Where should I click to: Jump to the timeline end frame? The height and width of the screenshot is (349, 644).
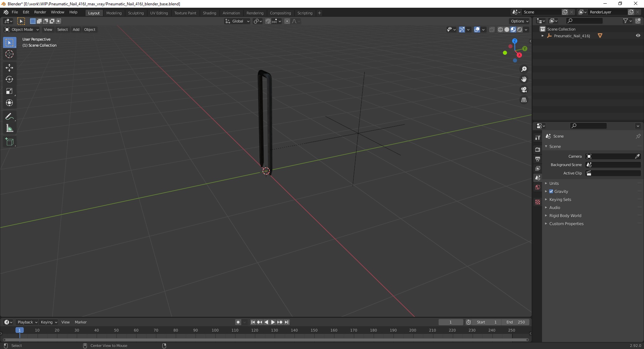point(286,322)
